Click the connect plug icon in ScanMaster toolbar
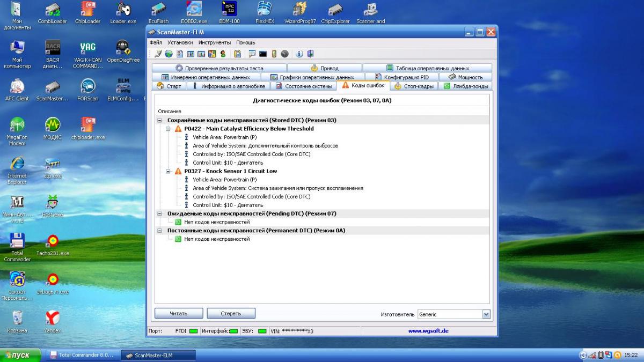Viewport: 644px width, 362px height. 158,54
